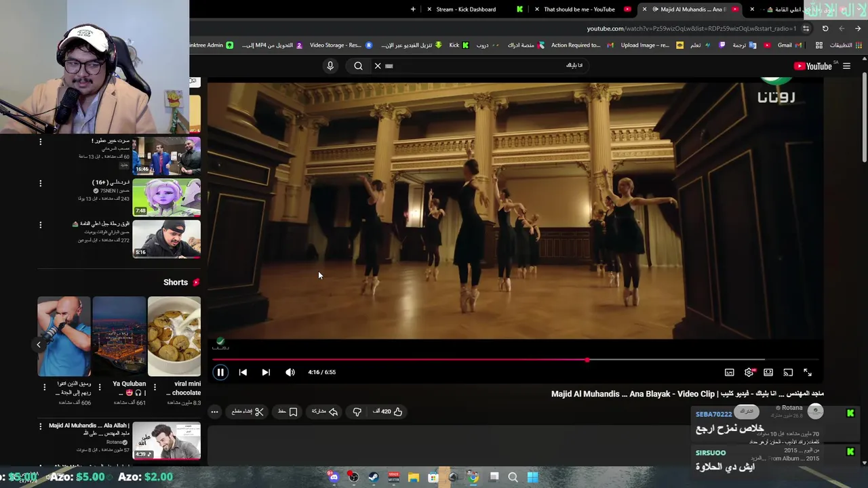Open options for viral mini chocolate Short
The height and width of the screenshot is (488, 868).
click(x=154, y=387)
